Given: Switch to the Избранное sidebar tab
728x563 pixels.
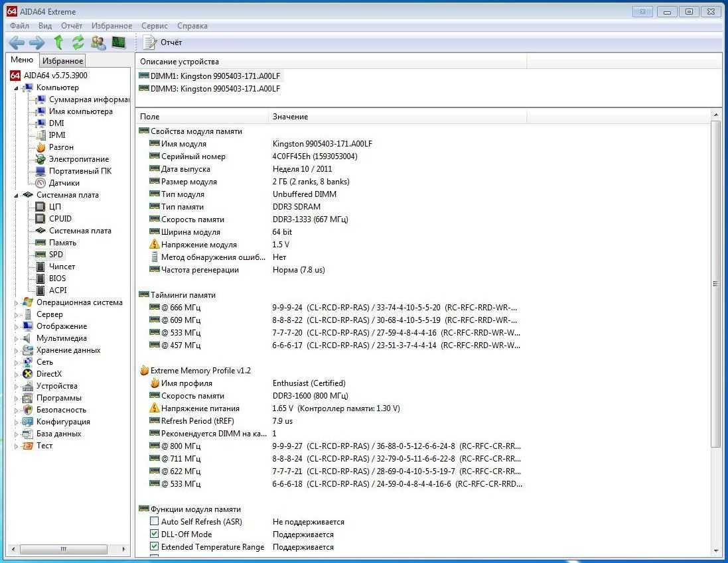Looking at the screenshot, I should tap(62, 61).
